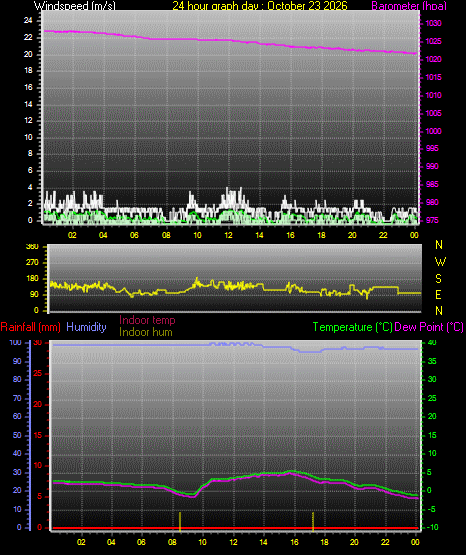466x555 pixels.
Task: Click windspeed axis value "18"
Action: (x=28, y=70)
